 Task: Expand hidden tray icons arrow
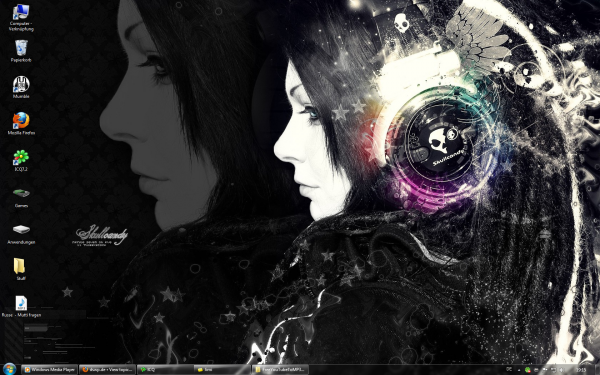click(519, 370)
